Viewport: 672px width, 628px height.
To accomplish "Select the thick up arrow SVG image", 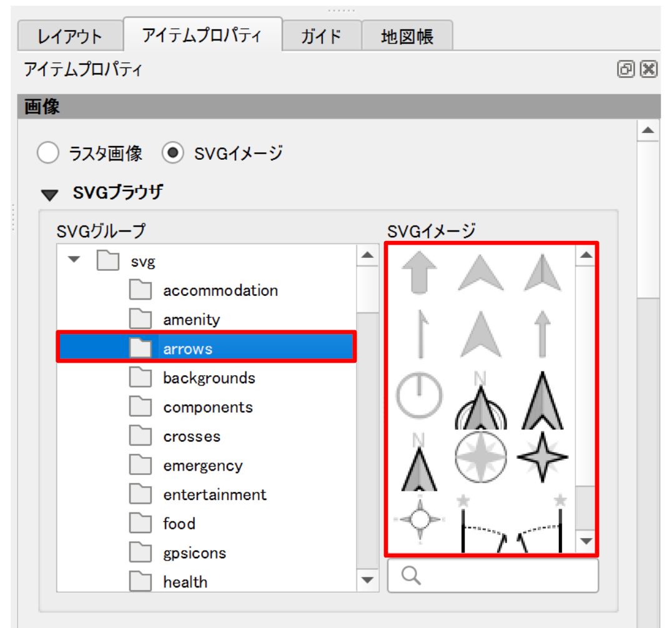I will point(419,272).
